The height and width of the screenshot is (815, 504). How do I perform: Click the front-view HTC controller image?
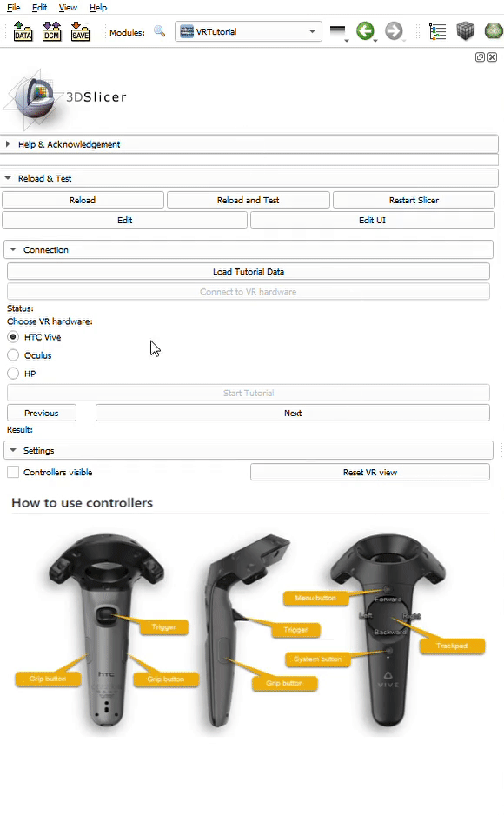107,629
